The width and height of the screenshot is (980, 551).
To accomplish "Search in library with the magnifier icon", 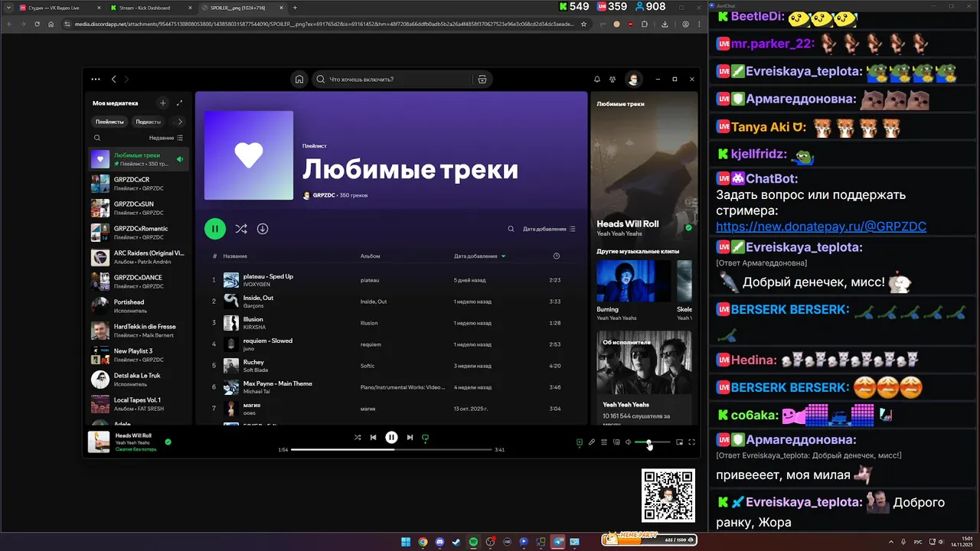I will 97,138.
